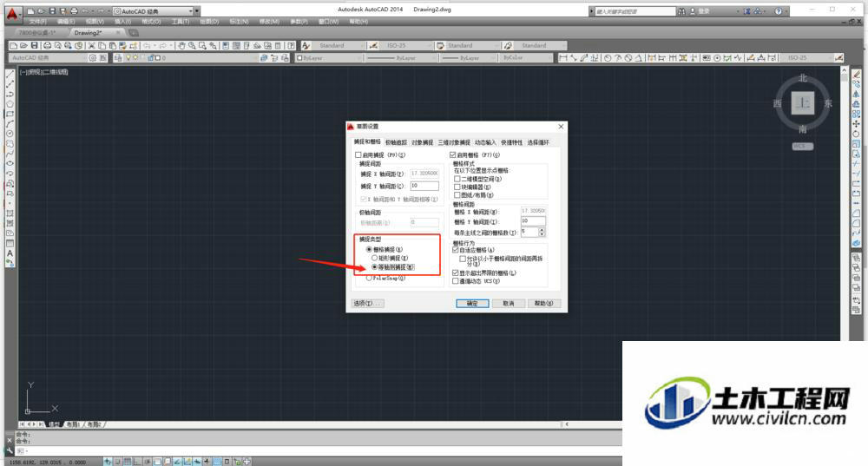Select the Pan hand tool

tap(181, 45)
